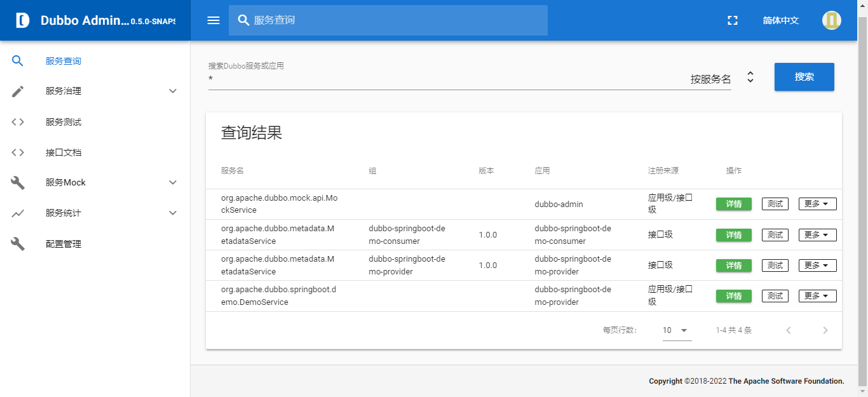
Task: Click the Dubbo logo icon
Action: 23,20
